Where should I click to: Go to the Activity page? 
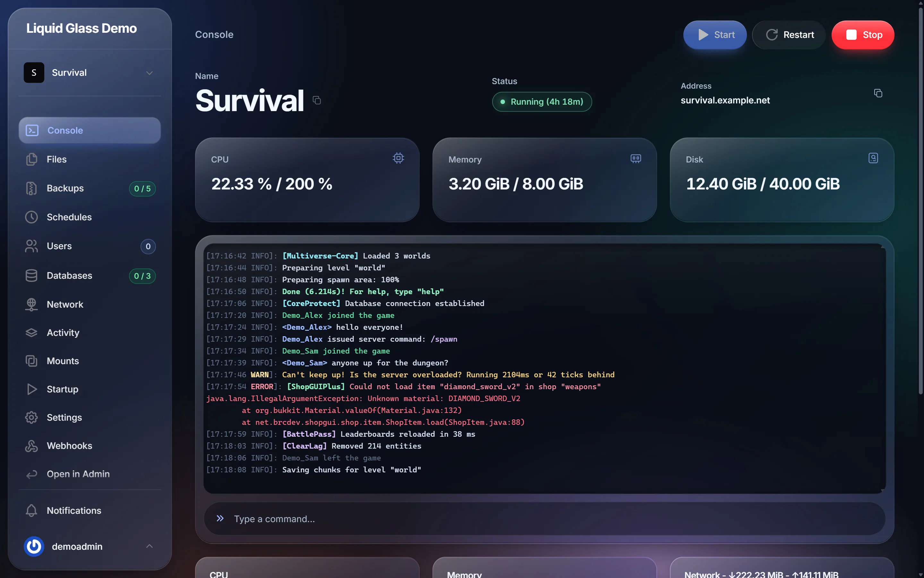(90, 333)
